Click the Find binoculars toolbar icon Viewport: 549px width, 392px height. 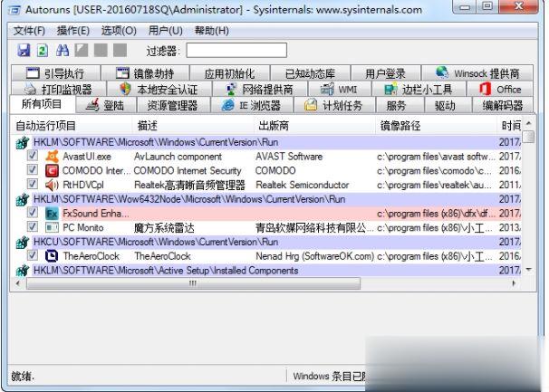point(63,51)
